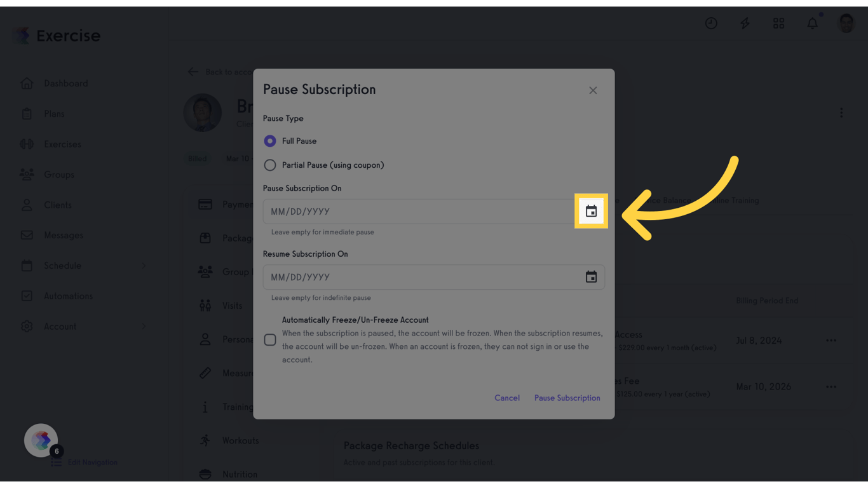This screenshot has height=488, width=868.
Task: Open the three-dot menu for Jul 8, 2024 subscription
Action: point(831,340)
